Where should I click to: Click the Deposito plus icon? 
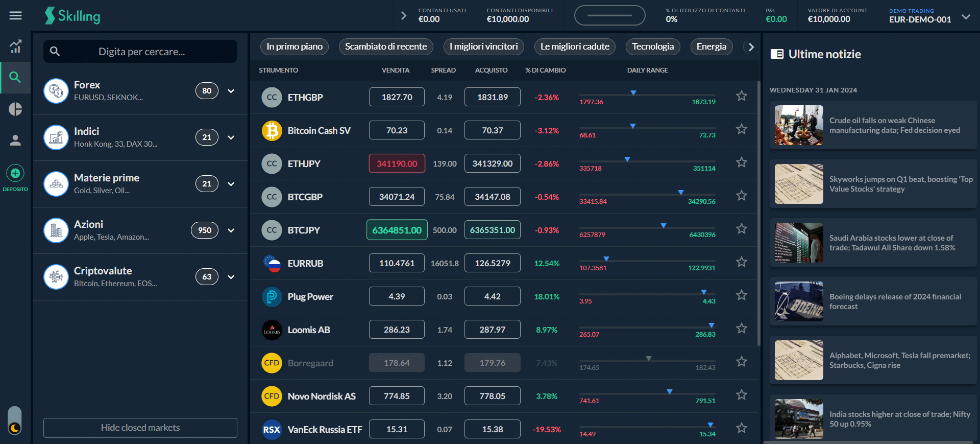15,173
